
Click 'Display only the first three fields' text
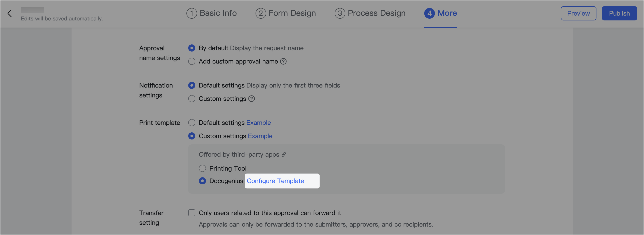point(293,86)
